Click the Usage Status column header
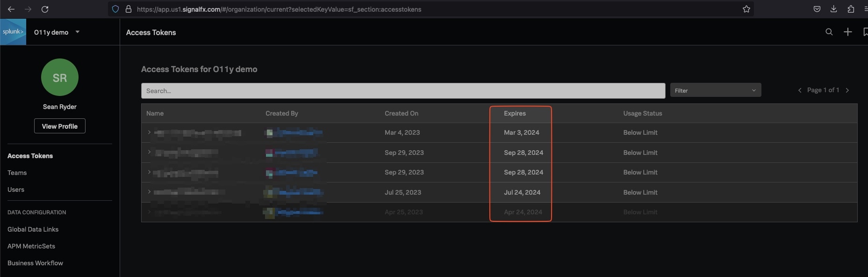This screenshot has height=277, width=868. tap(643, 113)
